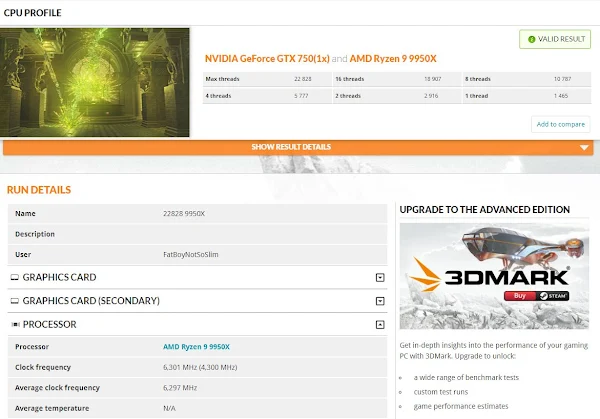This screenshot has width=600, height=419.
Task: Click the red Buy button
Action: [x=520, y=296]
